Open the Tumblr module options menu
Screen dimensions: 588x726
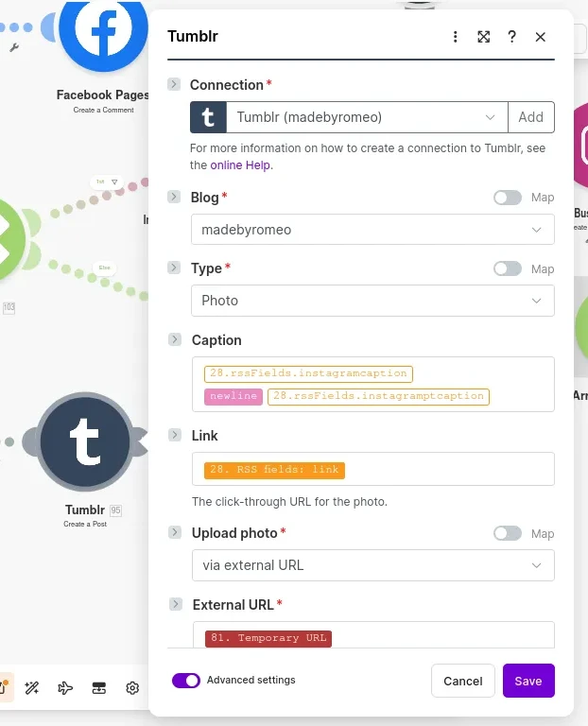tap(455, 37)
